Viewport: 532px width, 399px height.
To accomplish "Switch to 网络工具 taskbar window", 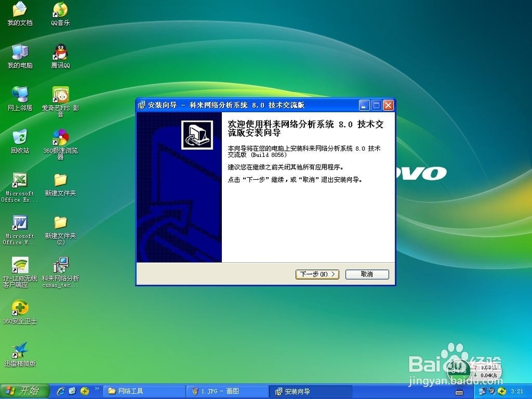I will click(144, 391).
